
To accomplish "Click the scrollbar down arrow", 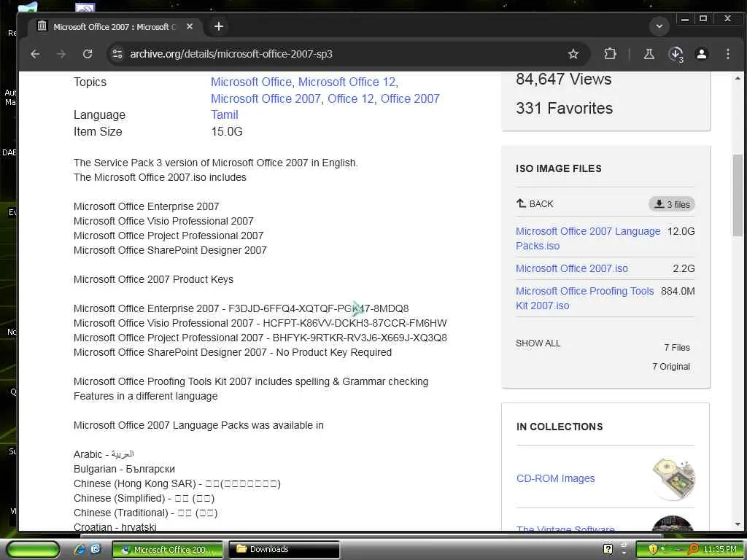I will click(x=738, y=524).
